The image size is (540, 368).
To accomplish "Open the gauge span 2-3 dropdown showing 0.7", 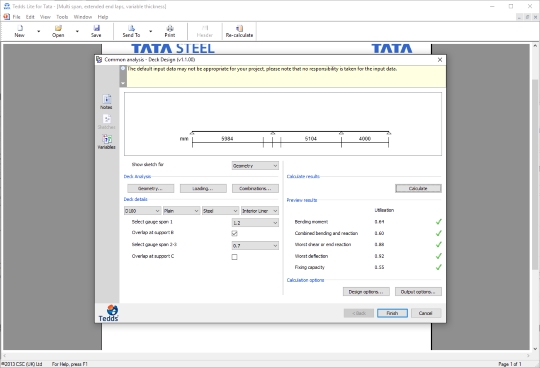I will [255, 245].
